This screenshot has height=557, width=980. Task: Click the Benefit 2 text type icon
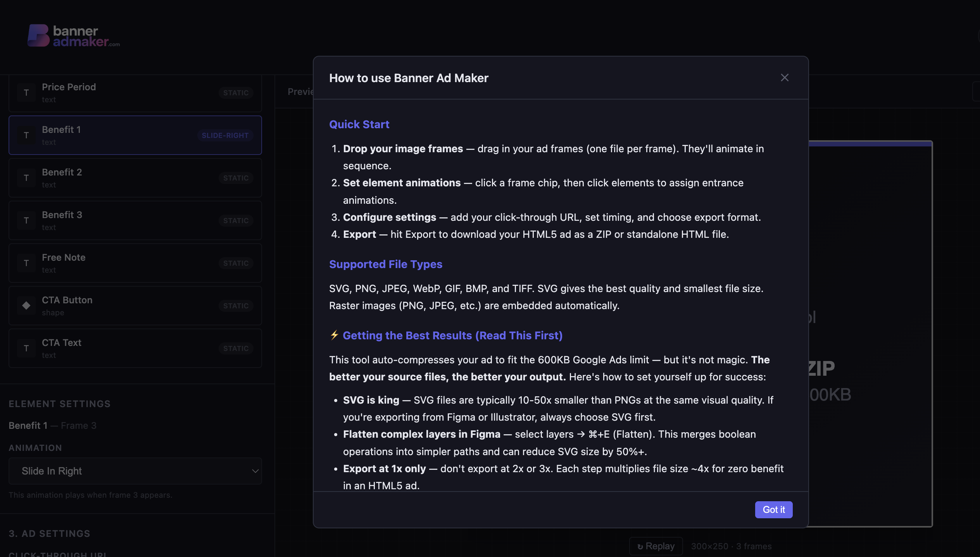(26, 178)
